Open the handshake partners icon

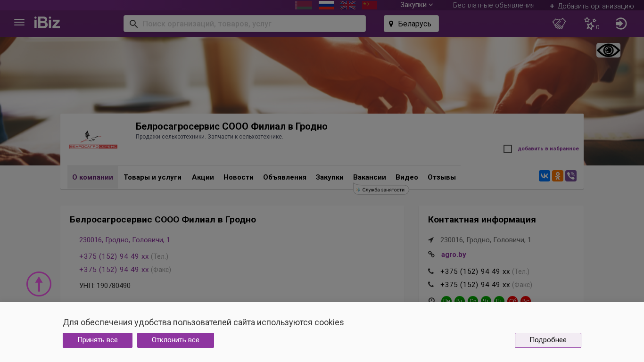[559, 24]
